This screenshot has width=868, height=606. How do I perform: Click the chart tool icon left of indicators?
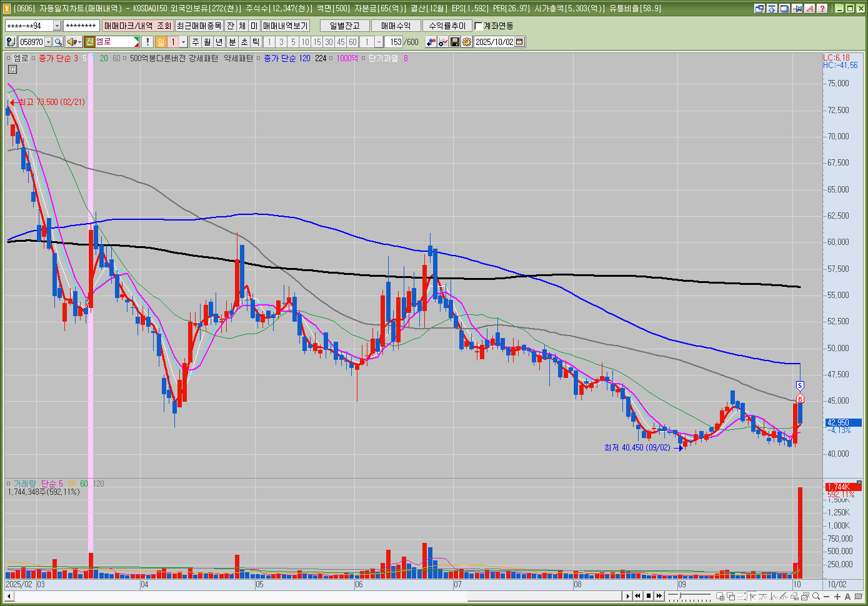[431, 42]
